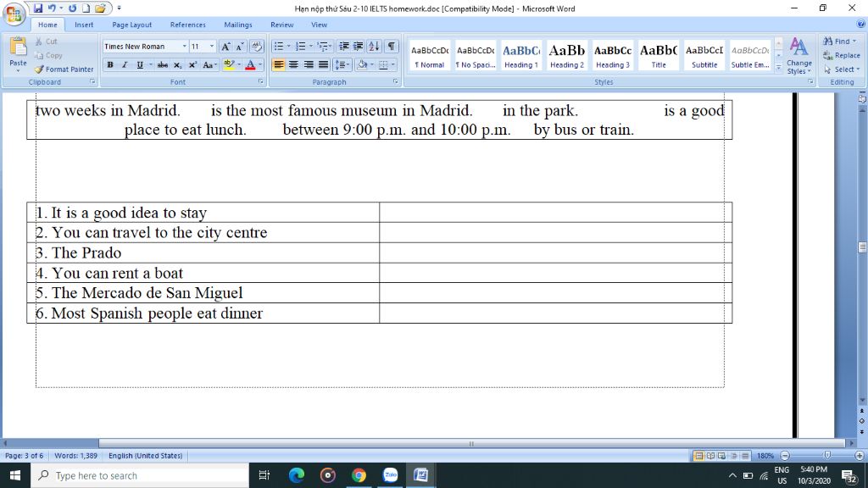Copy selection to clipboard
Screen dimensions: 868x488
48,55
